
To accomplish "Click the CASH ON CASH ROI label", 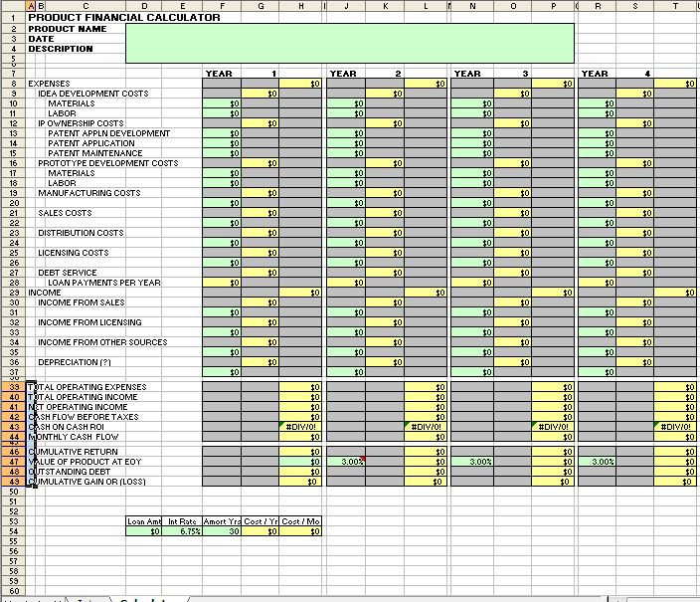I will pos(66,427).
